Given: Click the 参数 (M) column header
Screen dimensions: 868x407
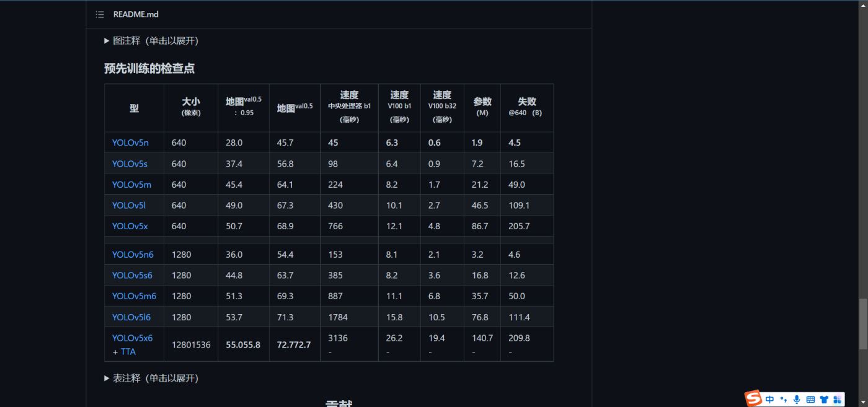Looking at the screenshot, I should (x=482, y=108).
